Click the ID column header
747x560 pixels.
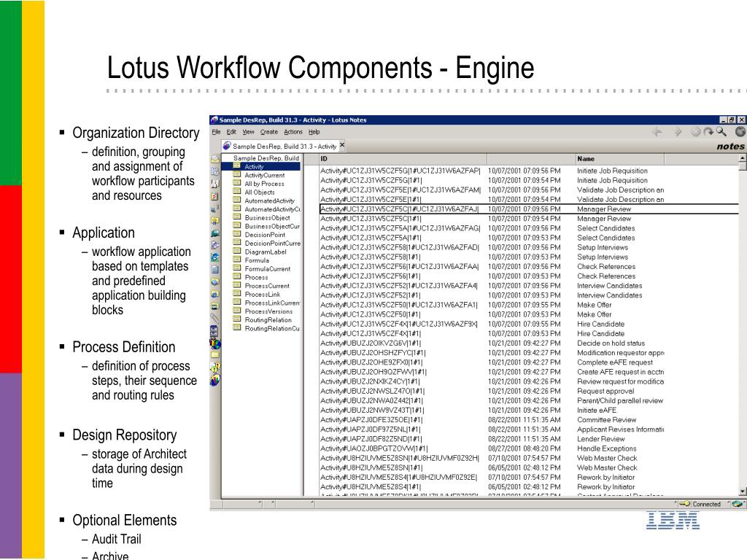403,159
